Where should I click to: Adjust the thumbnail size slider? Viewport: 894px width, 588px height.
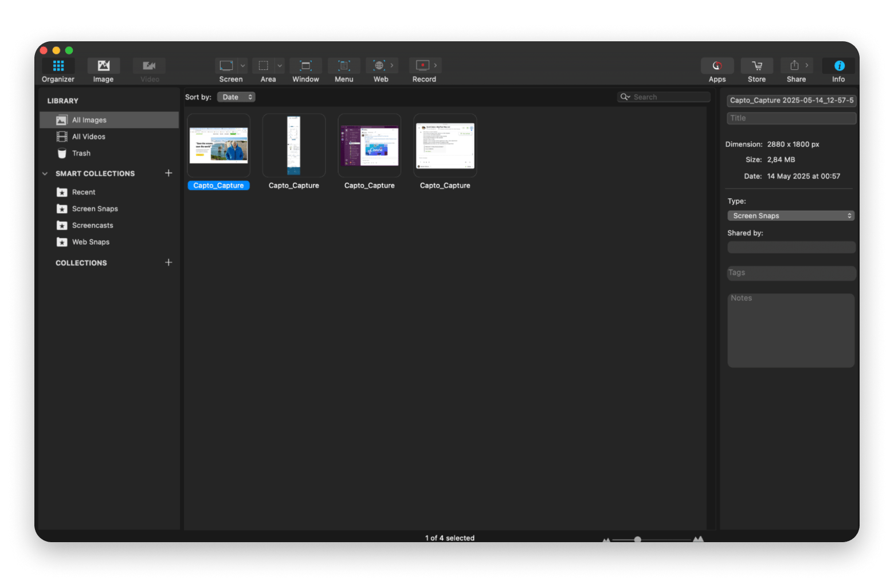point(637,539)
